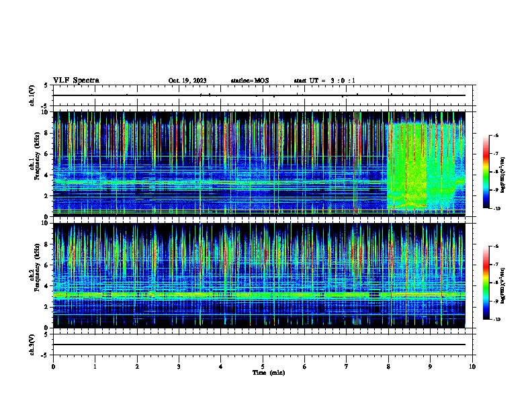Click the ch.2 spectrogram color scale bar
This screenshot has height=411, width=532.
pyautogui.click(x=486, y=283)
